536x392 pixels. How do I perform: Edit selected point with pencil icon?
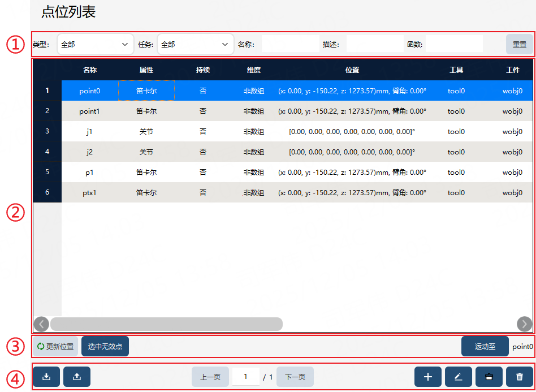point(459,377)
